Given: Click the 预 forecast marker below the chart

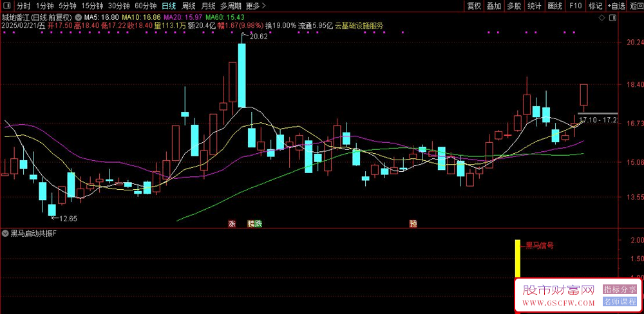Looking at the screenshot, I should point(413,224).
